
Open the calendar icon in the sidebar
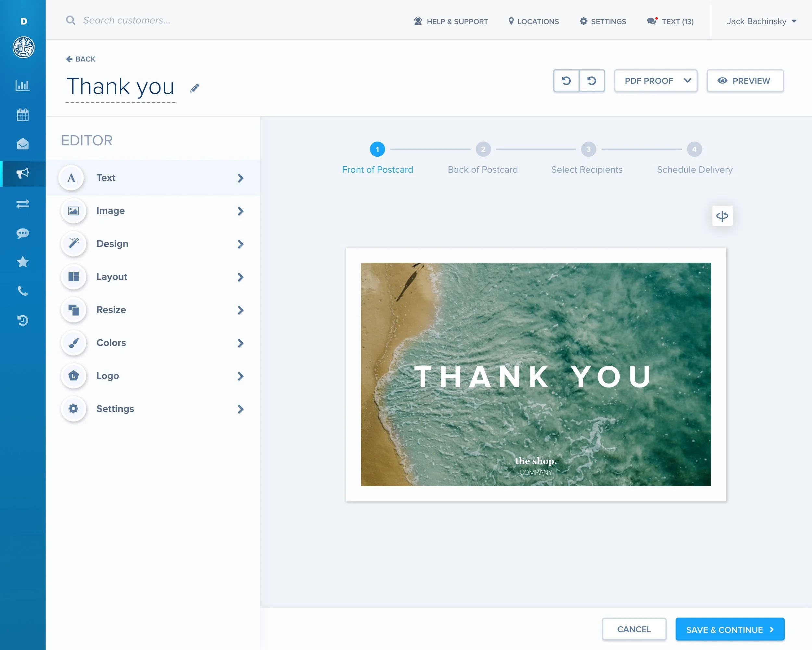coord(23,115)
